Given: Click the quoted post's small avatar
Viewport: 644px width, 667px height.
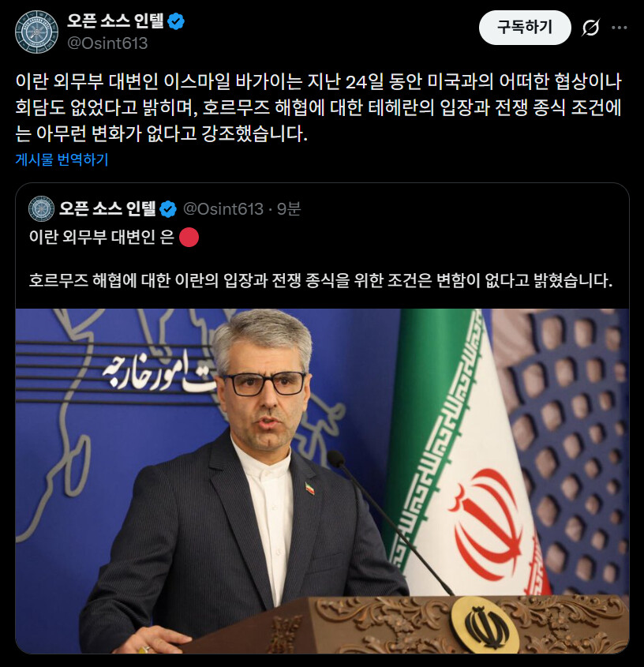Looking at the screenshot, I should pyautogui.click(x=41, y=208).
